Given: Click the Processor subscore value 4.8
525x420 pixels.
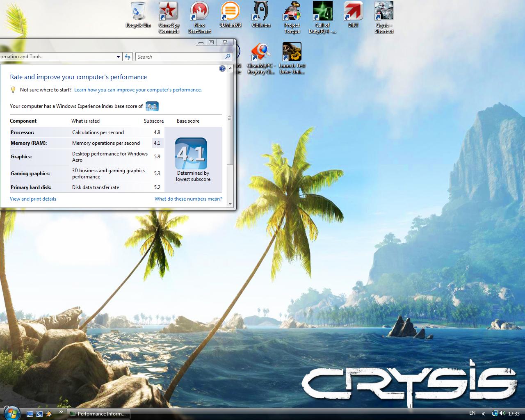Looking at the screenshot, I should [x=157, y=132].
